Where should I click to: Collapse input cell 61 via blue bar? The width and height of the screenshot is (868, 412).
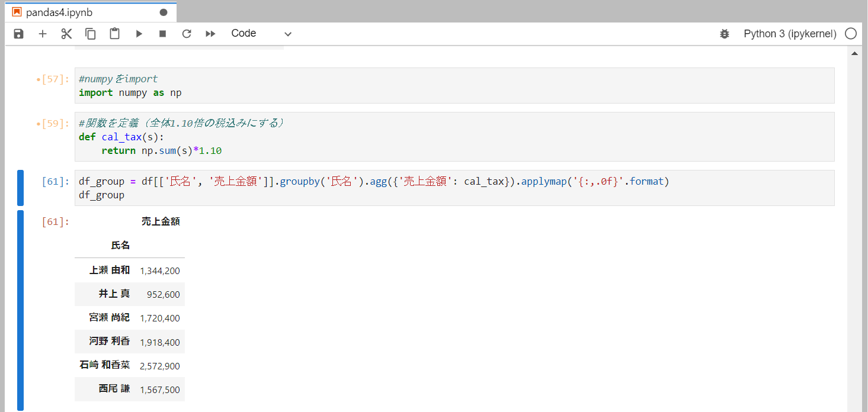click(x=20, y=188)
